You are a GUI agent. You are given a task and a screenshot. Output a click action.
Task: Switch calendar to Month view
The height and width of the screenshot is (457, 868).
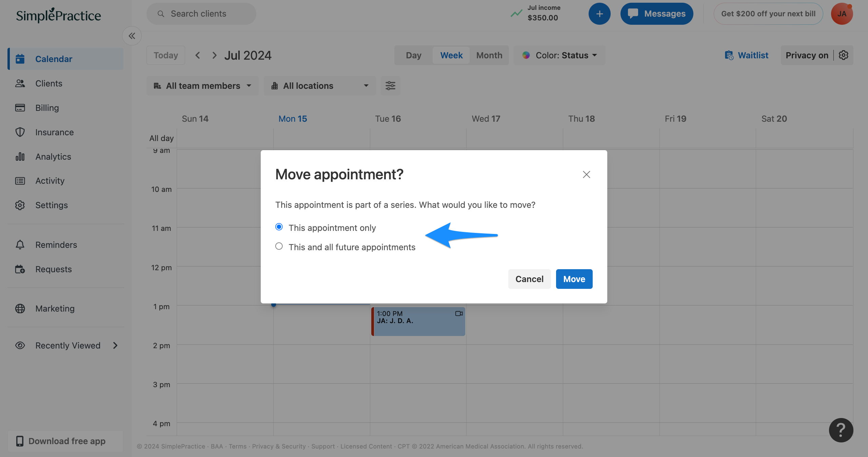point(489,55)
